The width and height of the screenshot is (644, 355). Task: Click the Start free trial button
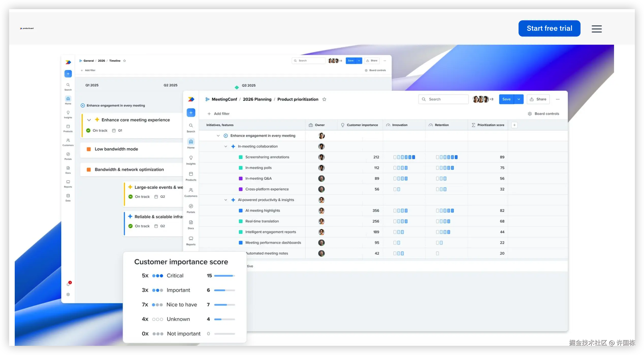coord(549,28)
